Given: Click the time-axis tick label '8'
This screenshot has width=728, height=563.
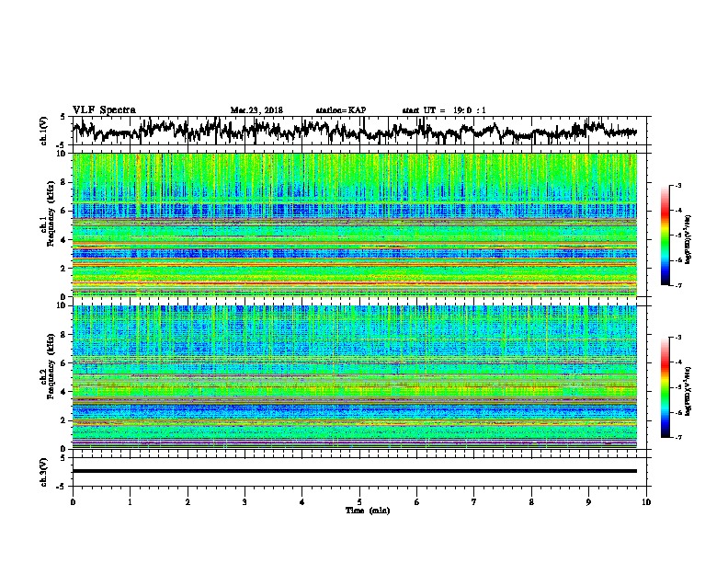Looking at the screenshot, I should click(531, 502).
